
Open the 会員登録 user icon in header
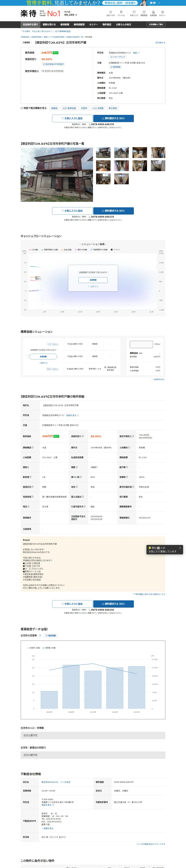click(x=153, y=13)
